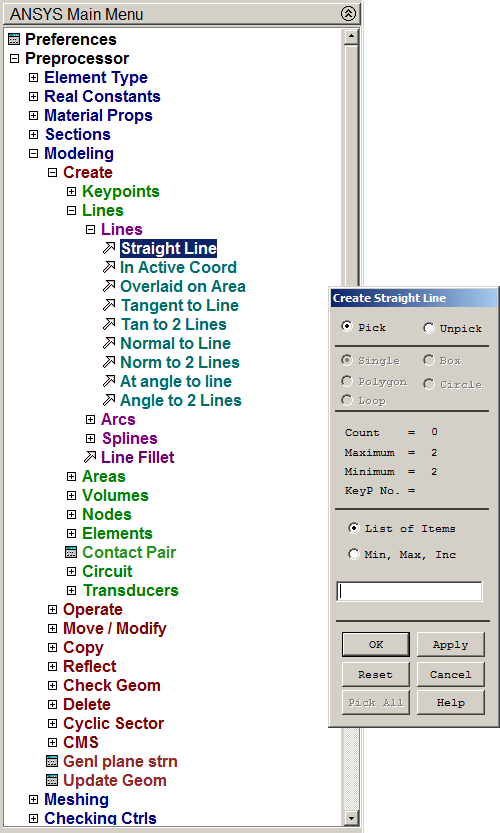Expand the Nodes node
This screenshot has height=833, width=500.
(x=71, y=514)
